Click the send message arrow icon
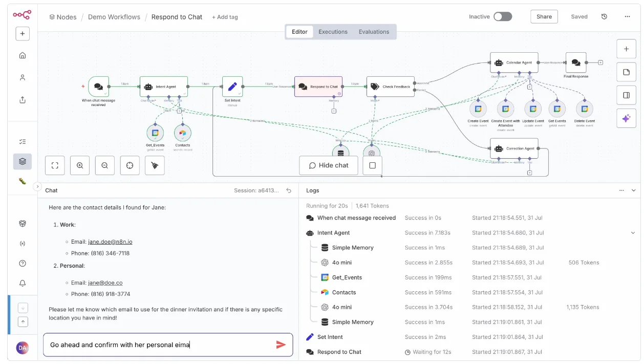Image resolution: width=644 pixels, height=364 pixels. coord(281,345)
